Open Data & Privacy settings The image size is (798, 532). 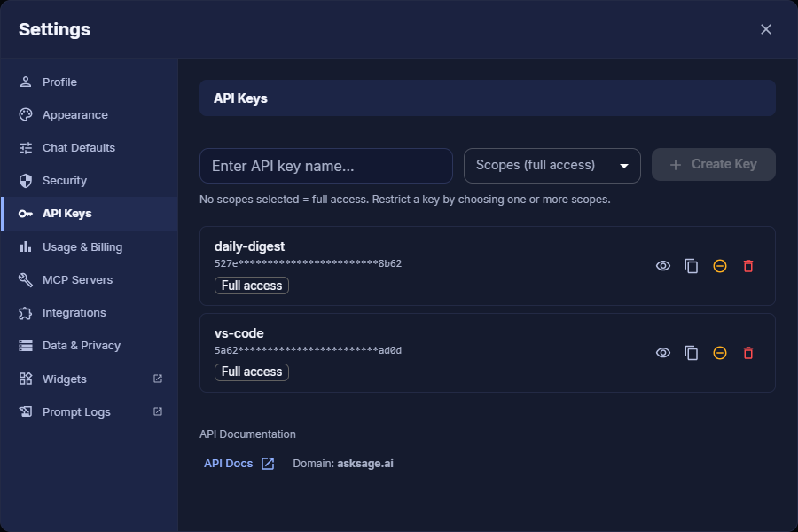coord(89,346)
